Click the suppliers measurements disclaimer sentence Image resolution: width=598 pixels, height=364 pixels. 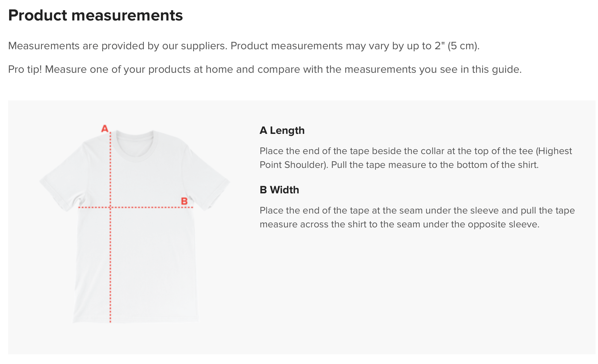point(244,46)
